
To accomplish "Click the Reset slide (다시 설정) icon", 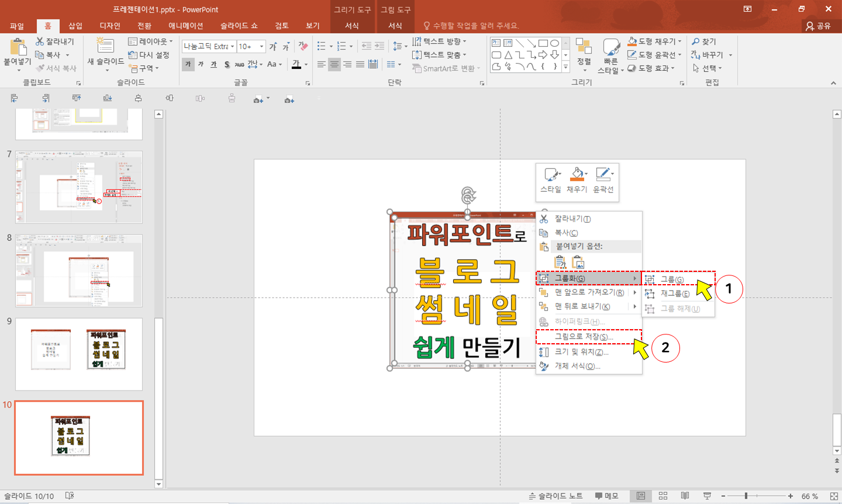I will coord(133,54).
